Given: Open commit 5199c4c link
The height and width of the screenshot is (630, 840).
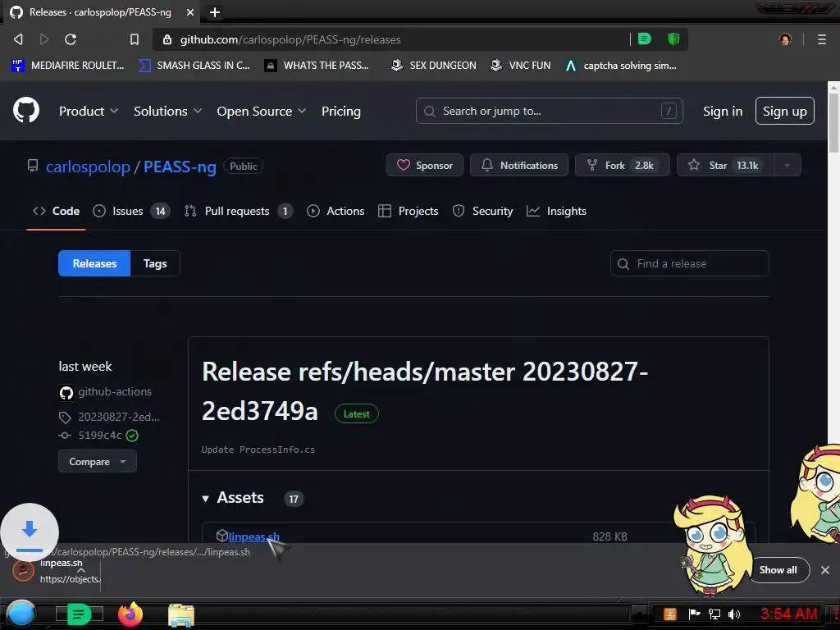Looking at the screenshot, I should (x=99, y=435).
